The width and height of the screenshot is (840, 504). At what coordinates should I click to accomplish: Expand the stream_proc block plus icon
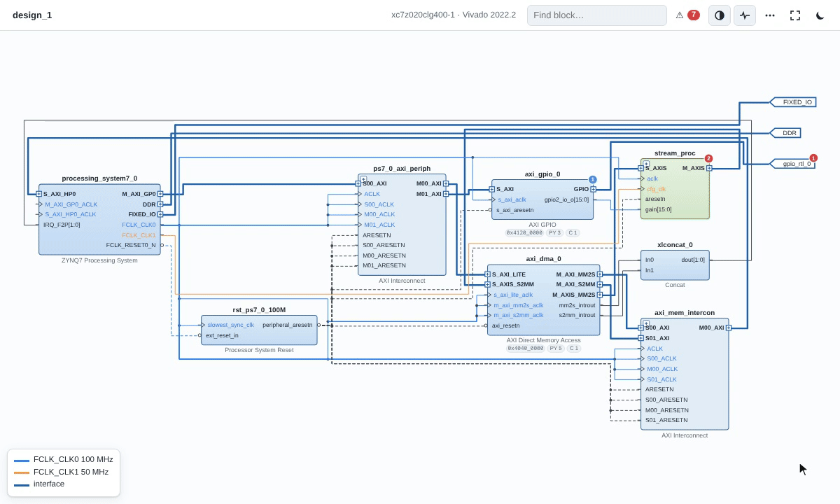[645, 164]
